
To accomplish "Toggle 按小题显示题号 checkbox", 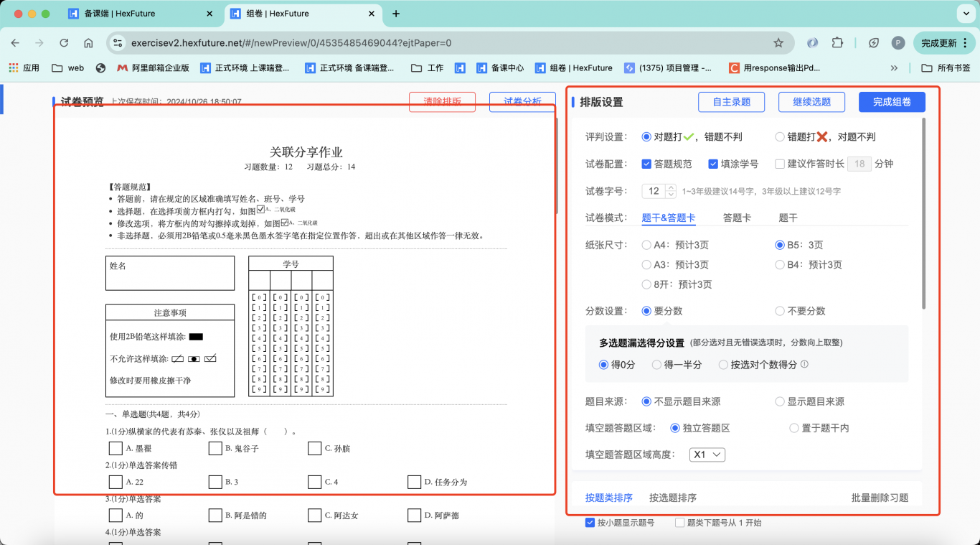I will 590,523.
